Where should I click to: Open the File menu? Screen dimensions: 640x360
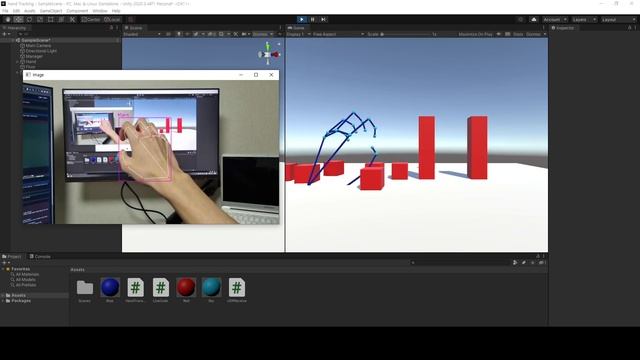(x=5, y=11)
